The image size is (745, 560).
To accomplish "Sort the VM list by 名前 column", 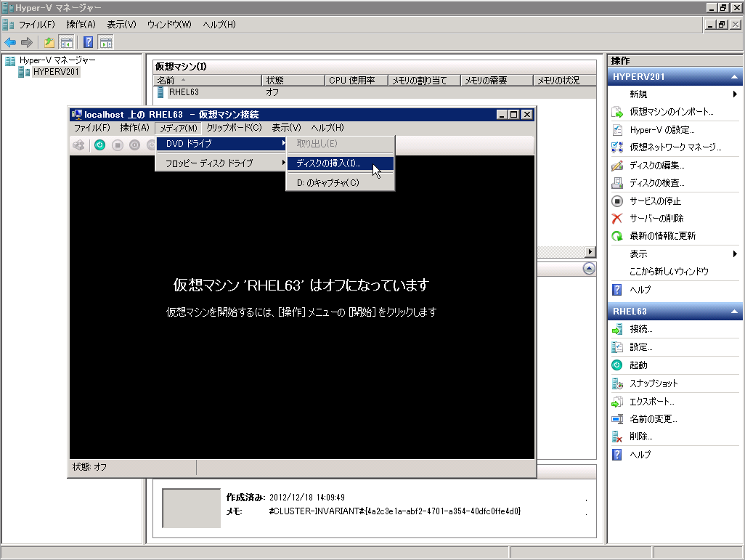I will pyautogui.click(x=207, y=81).
